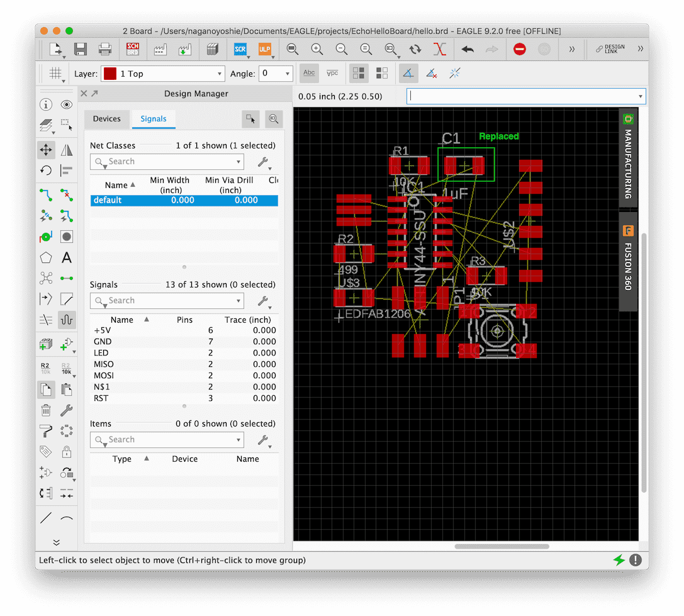Run a ULP script with the ULP icon

pyautogui.click(x=265, y=49)
